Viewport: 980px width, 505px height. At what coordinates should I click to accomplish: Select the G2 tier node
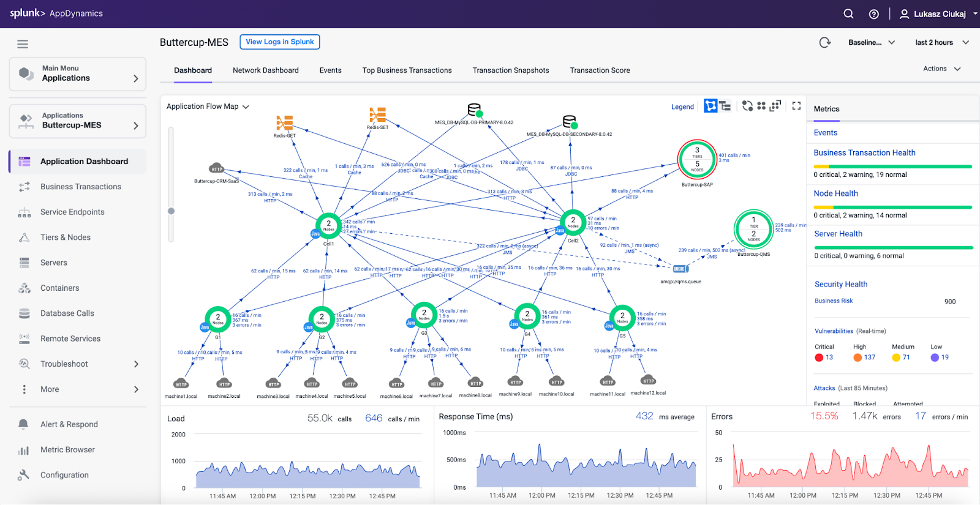(322, 319)
